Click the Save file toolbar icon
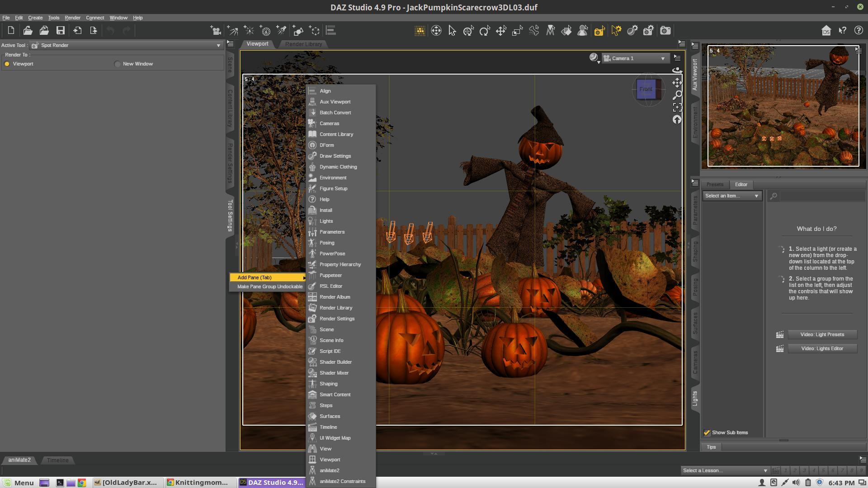This screenshot has height=488, width=868. point(61,31)
